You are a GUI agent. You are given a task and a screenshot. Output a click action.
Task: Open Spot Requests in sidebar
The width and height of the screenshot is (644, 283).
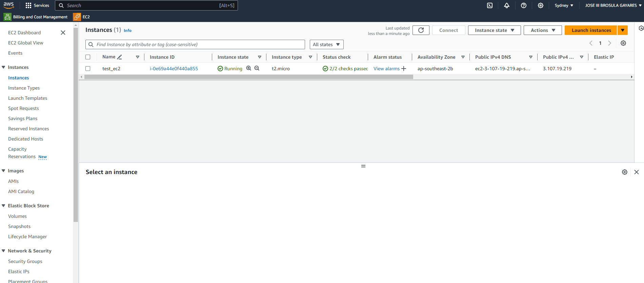23,108
